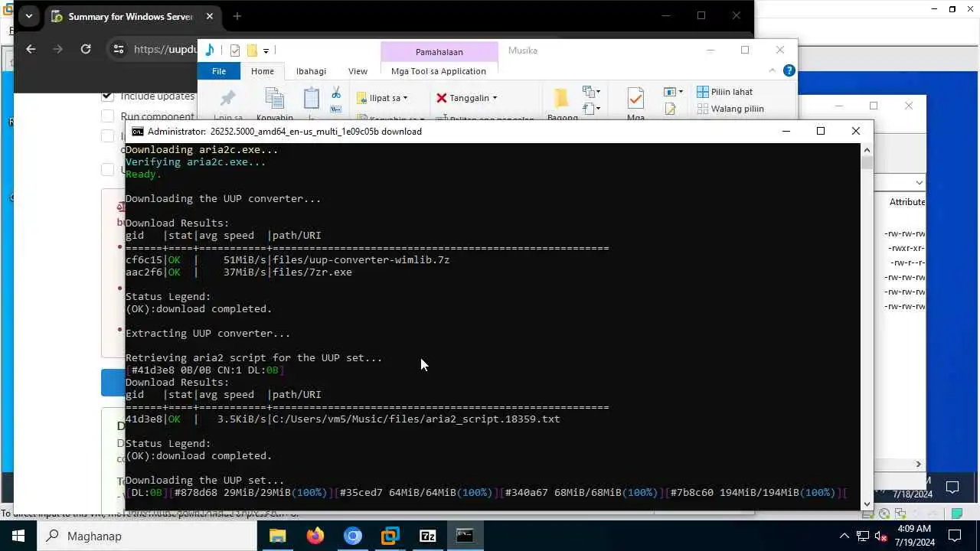The height and width of the screenshot is (551, 980).
Task: Click the scissors cut icon in Explorer ribbon
Action: pos(336,93)
